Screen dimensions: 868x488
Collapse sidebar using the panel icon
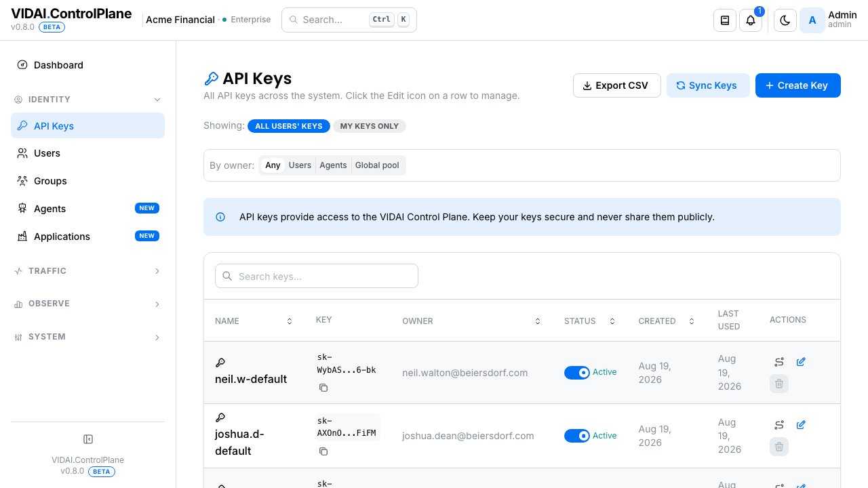pyautogui.click(x=87, y=439)
